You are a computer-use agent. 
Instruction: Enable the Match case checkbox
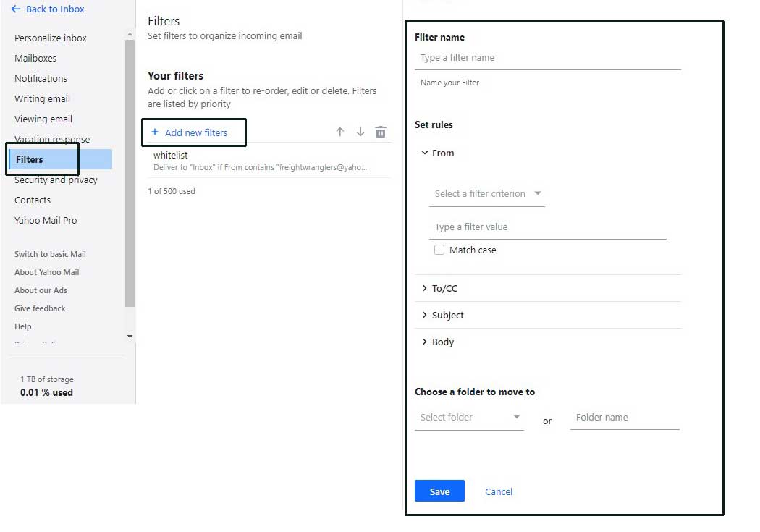pos(439,250)
